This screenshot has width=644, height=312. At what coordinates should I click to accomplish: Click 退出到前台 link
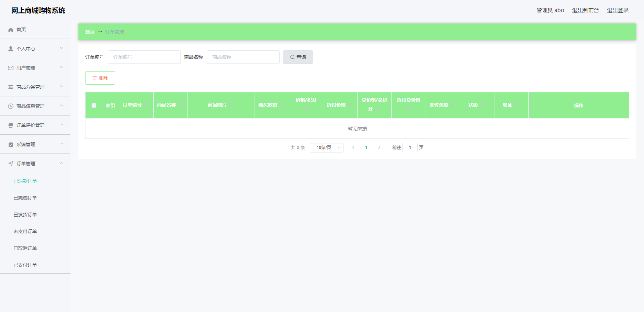point(586,10)
